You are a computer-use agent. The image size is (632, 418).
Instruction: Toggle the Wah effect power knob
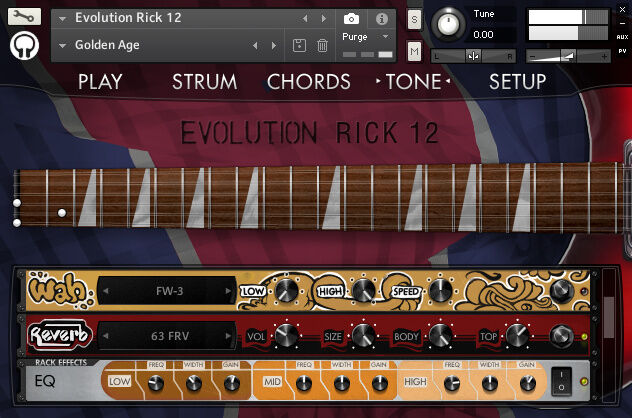(562, 291)
